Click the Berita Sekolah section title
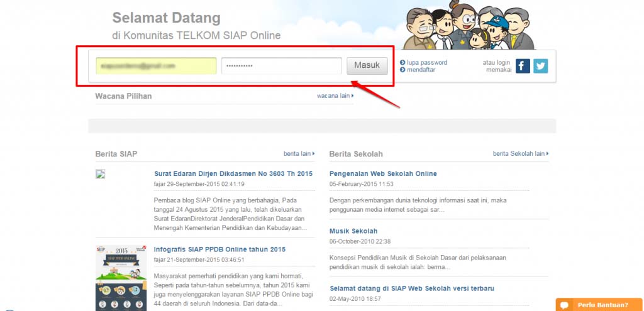 tap(356, 154)
